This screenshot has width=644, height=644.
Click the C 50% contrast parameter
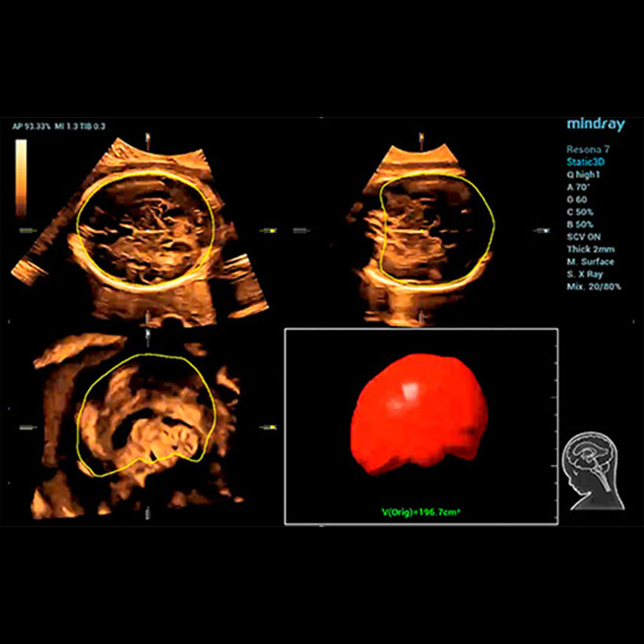[579, 212]
